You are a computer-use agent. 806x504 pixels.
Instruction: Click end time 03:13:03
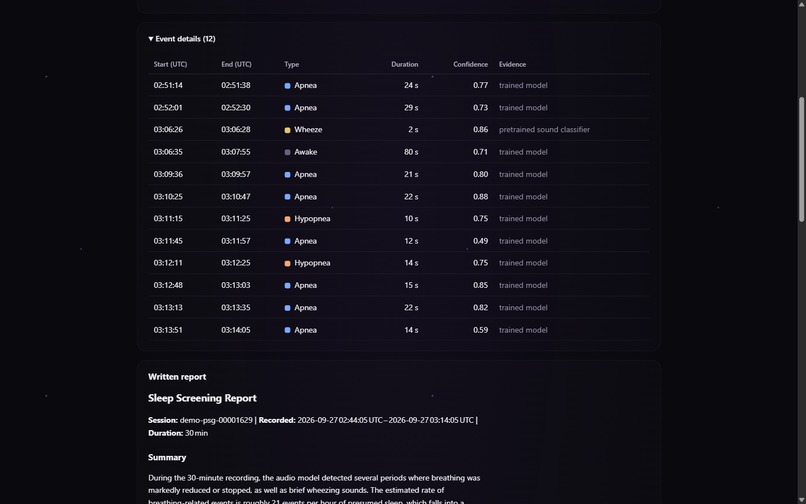236,285
